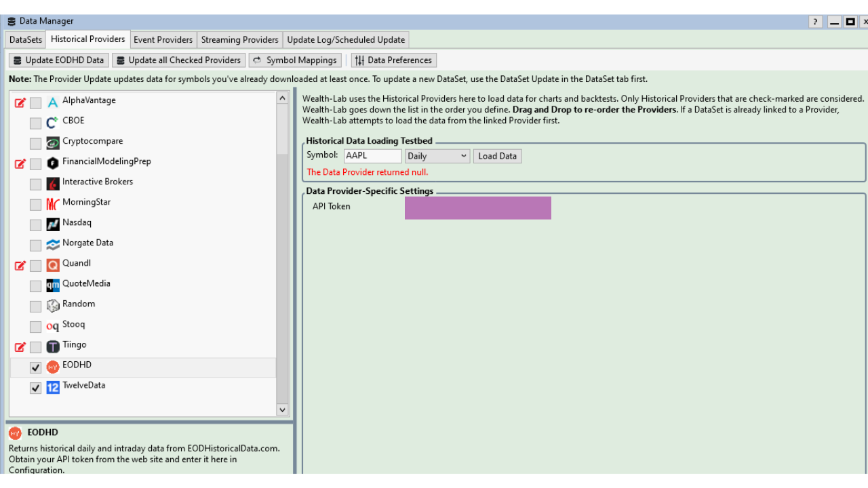Uncheck the EODHD provider checkbox
Screen dimensions: 868x488
(x=36, y=367)
